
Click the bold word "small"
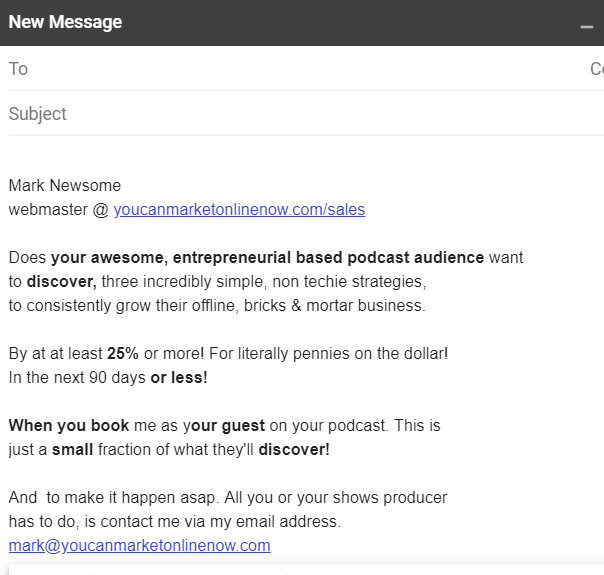(72, 450)
